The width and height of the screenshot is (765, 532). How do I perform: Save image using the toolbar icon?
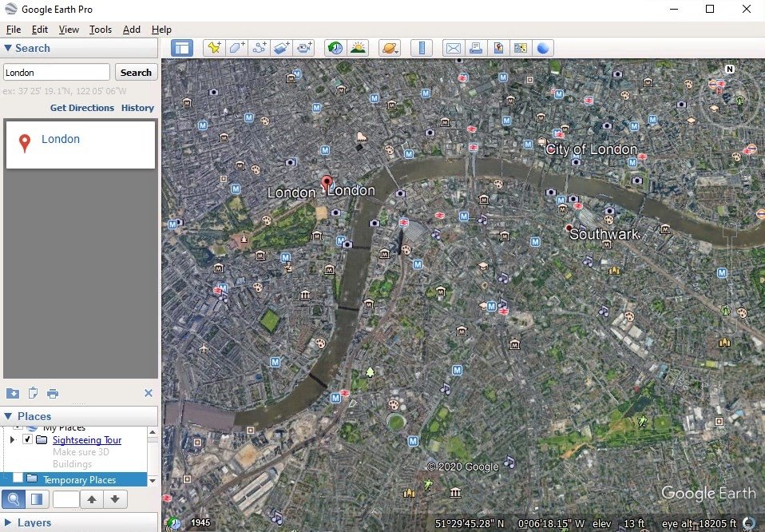pyautogui.click(x=498, y=48)
